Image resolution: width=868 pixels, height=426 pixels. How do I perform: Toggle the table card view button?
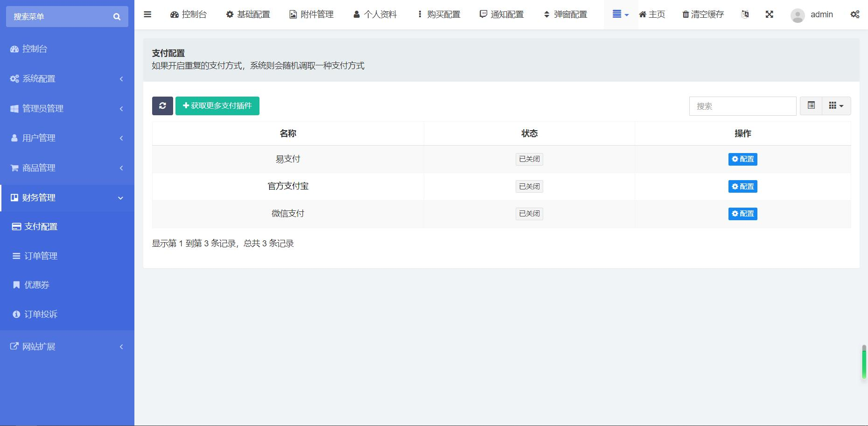(x=811, y=106)
